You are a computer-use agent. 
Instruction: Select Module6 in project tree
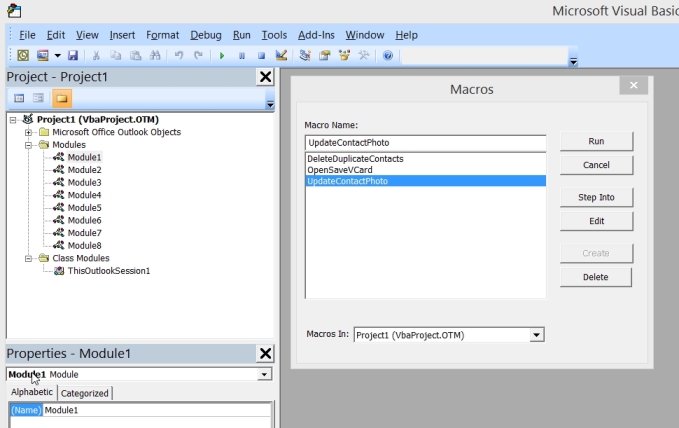[84, 220]
